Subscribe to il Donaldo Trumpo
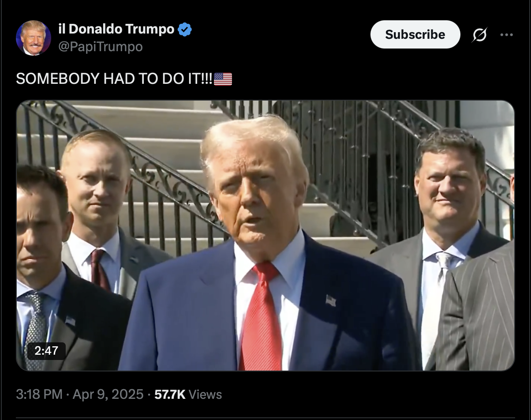This screenshot has width=531, height=420. [x=415, y=34]
